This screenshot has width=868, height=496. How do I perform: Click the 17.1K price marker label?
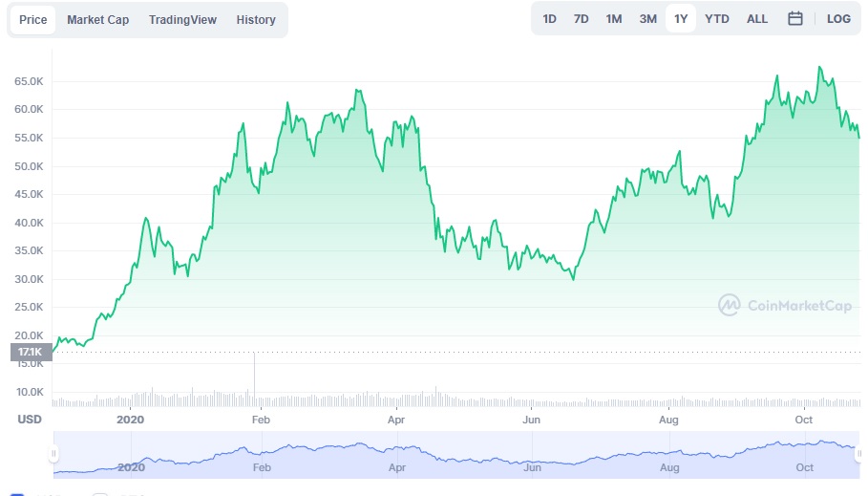[x=31, y=352]
